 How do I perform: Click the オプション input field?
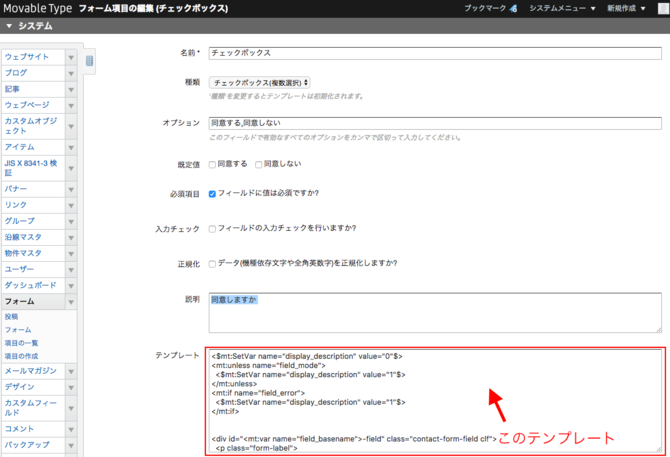pos(435,123)
